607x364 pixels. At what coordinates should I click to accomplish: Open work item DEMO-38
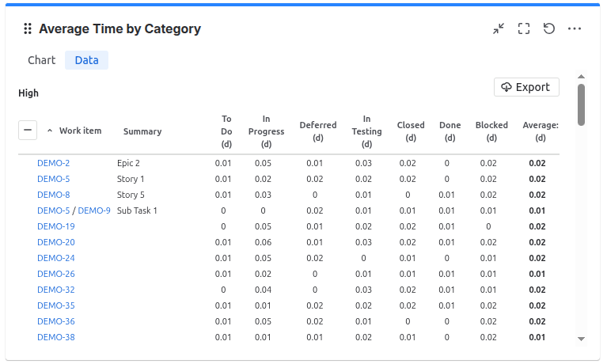(56, 338)
